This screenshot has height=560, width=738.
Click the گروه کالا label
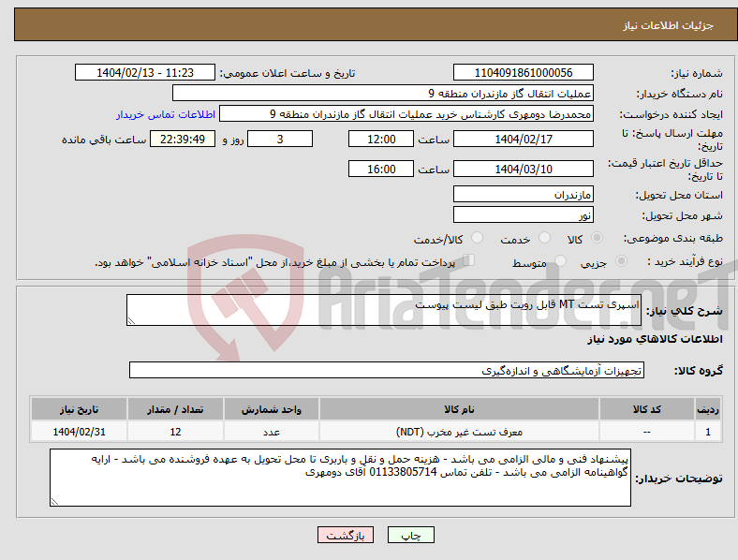tap(699, 371)
